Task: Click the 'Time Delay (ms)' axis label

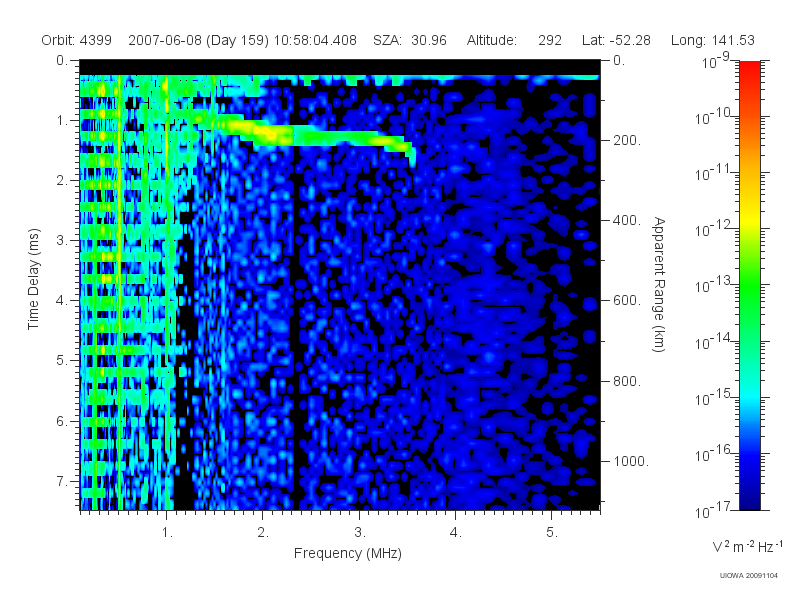Action: point(34,279)
